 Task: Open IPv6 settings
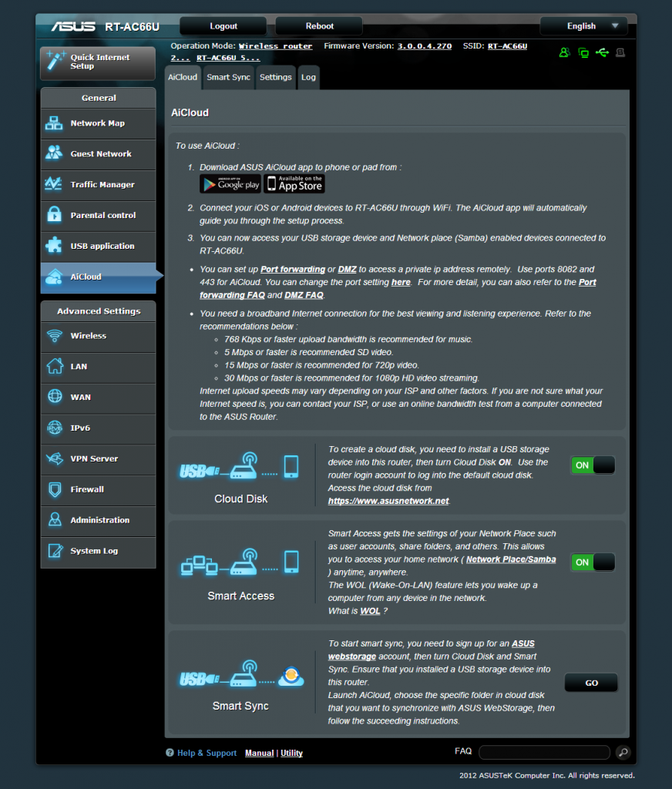[x=98, y=428]
